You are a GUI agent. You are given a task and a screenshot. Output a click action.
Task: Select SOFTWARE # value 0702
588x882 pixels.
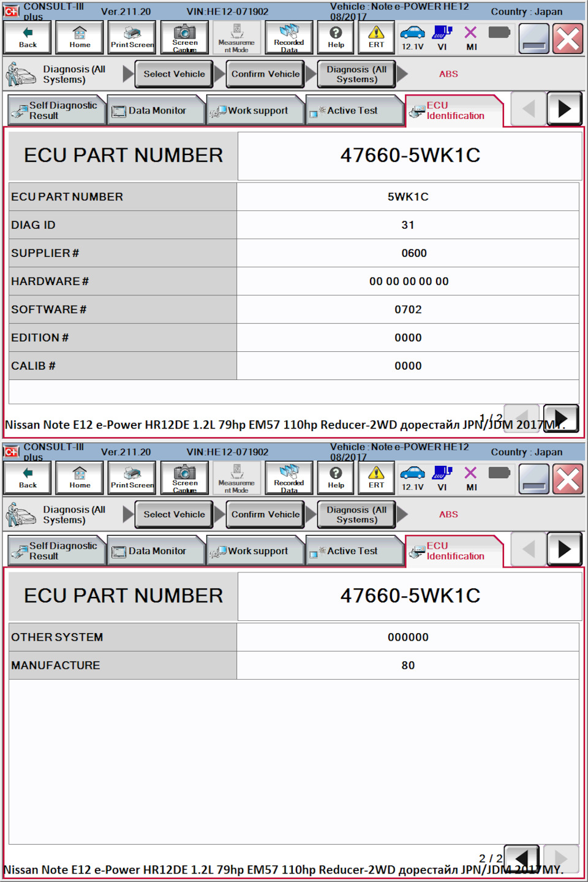408,310
